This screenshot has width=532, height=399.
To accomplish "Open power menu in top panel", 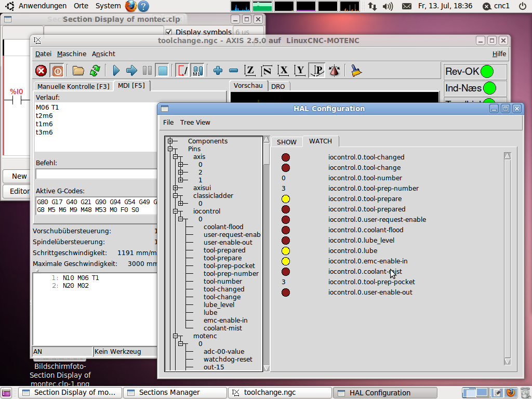I will point(523,6).
